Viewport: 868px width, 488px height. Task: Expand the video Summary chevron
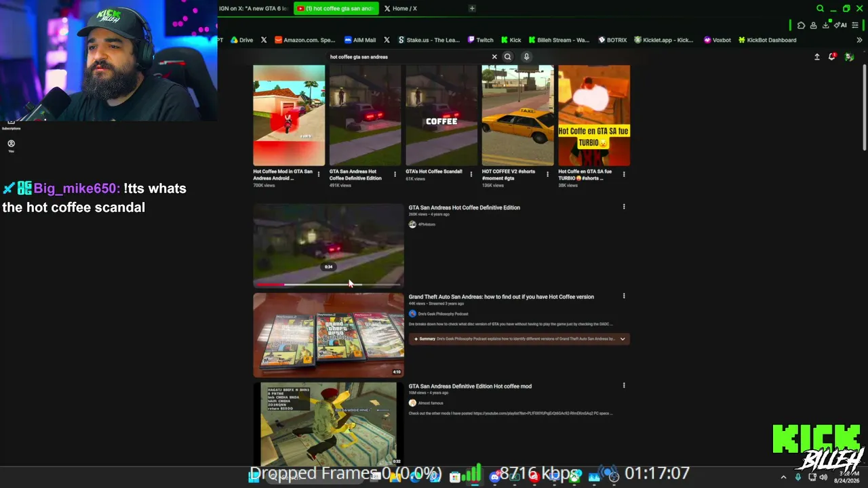point(623,339)
